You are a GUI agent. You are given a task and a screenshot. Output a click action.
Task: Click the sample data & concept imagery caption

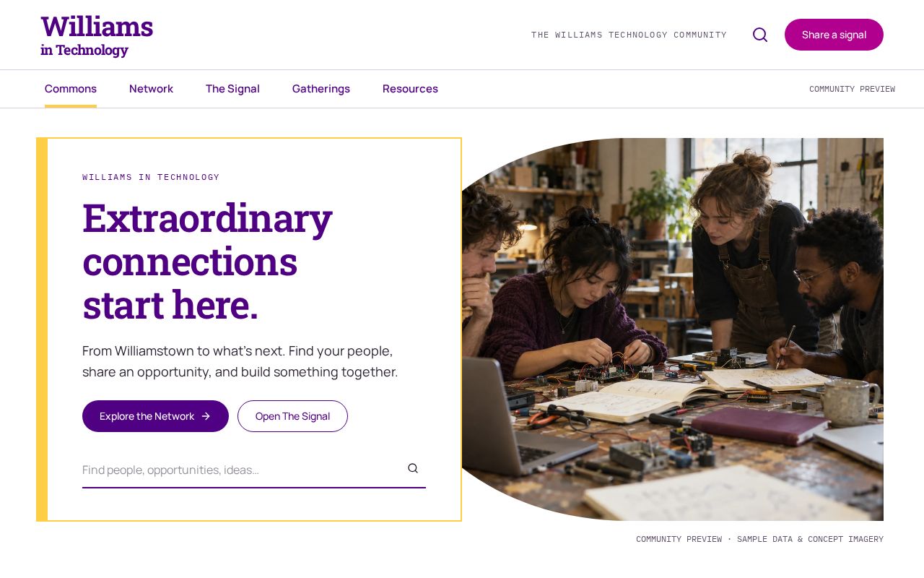tap(759, 539)
